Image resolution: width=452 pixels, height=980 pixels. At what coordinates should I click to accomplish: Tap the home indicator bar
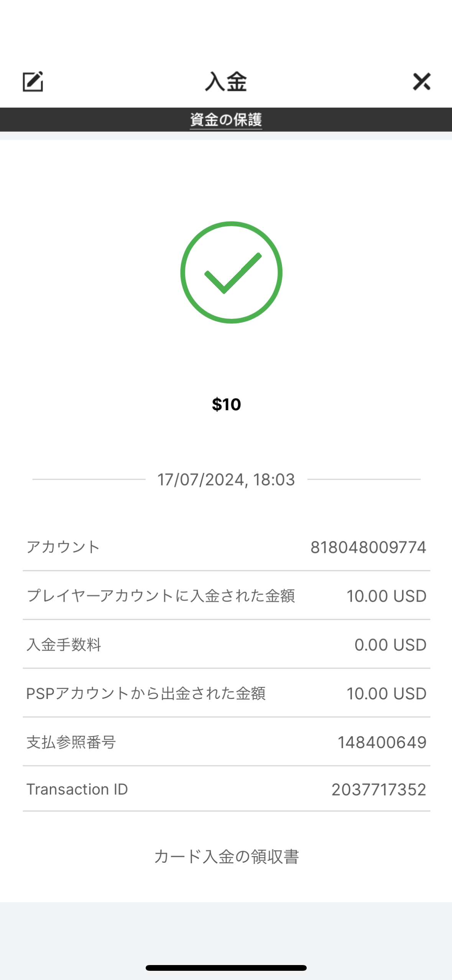point(226,968)
